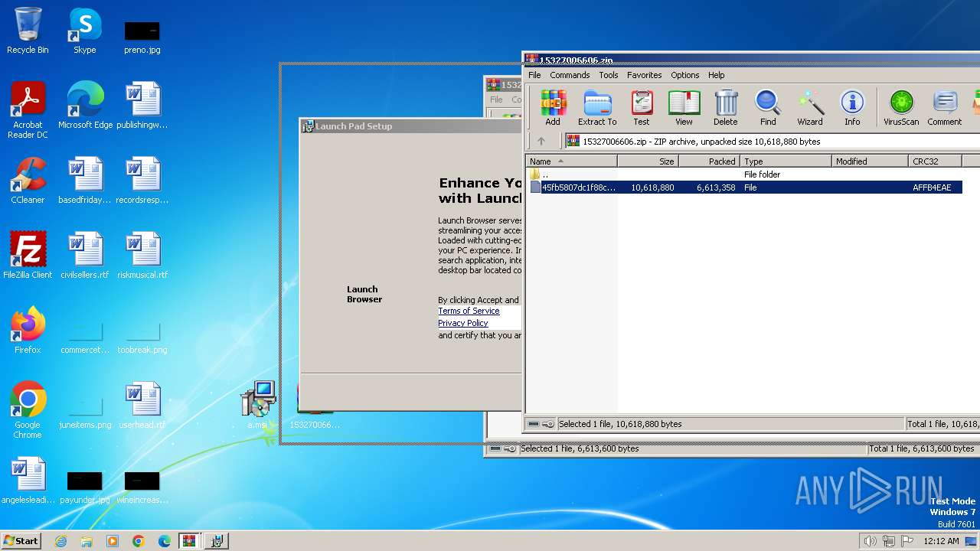Select civilsellers.rtf on the desktop
This screenshot has width=980, height=551.
85,256
